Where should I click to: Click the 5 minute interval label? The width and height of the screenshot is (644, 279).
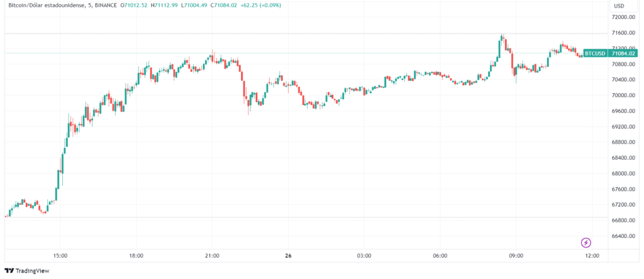(90, 5)
